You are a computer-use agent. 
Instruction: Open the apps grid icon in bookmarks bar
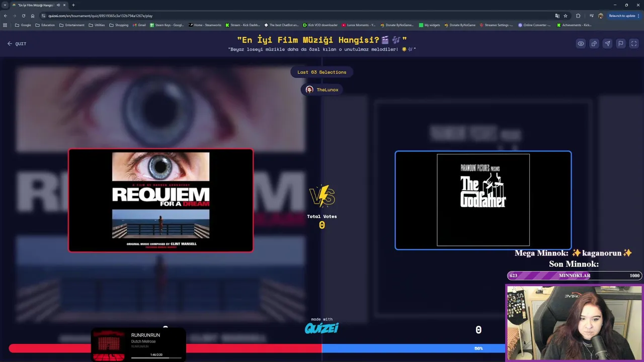(5, 25)
